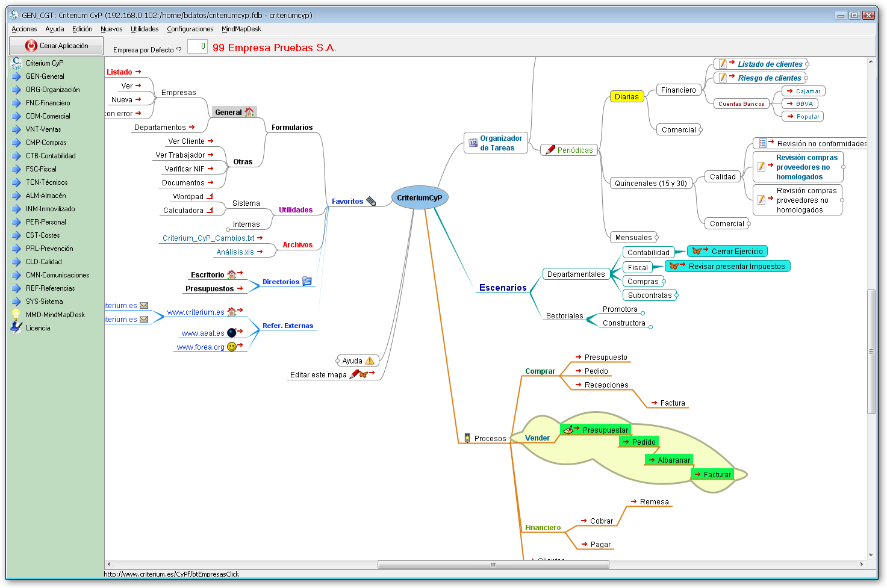The image size is (887, 588).
Task: Open the Configuraciones menu
Action: tap(190, 29)
